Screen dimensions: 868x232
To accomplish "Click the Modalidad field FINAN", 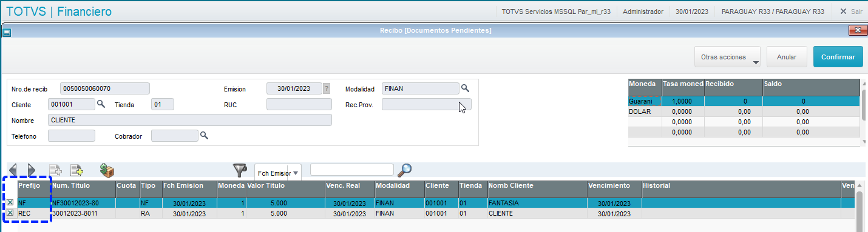I will point(420,88).
